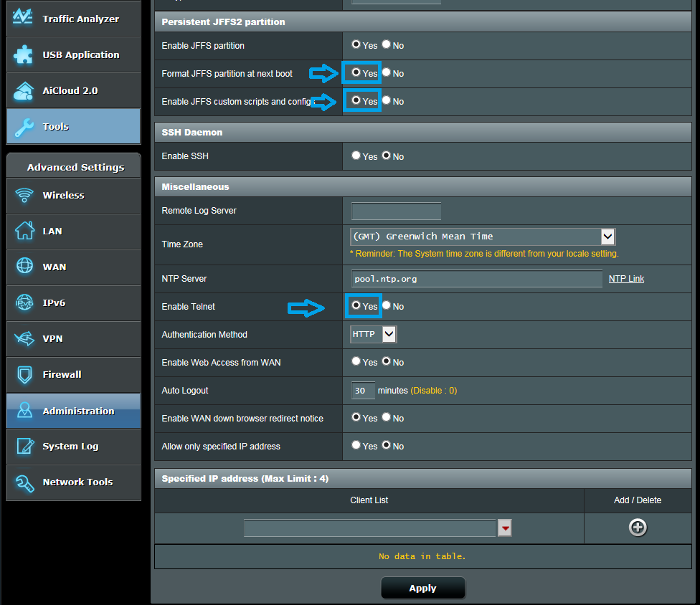Image resolution: width=700 pixels, height=605 pixels.
Task: Select Yes for Enable JFFS partition
Action: click(356, 44)
